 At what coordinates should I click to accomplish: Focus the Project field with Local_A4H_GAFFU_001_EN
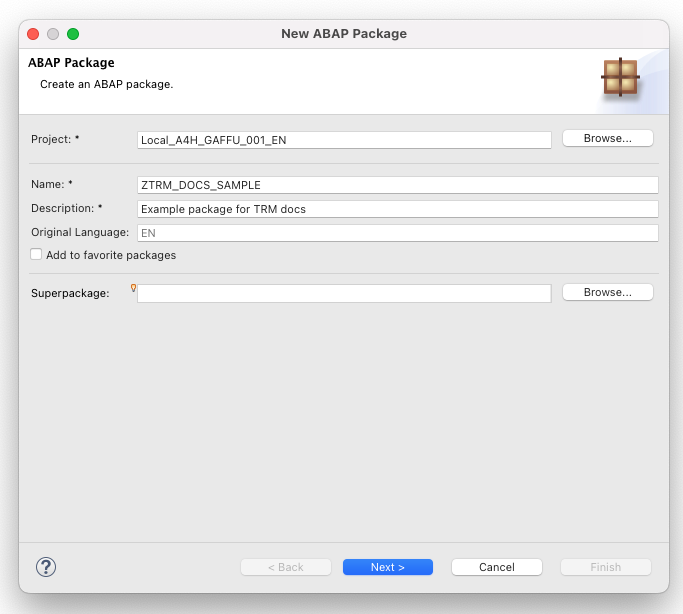[x=344, y=140]
